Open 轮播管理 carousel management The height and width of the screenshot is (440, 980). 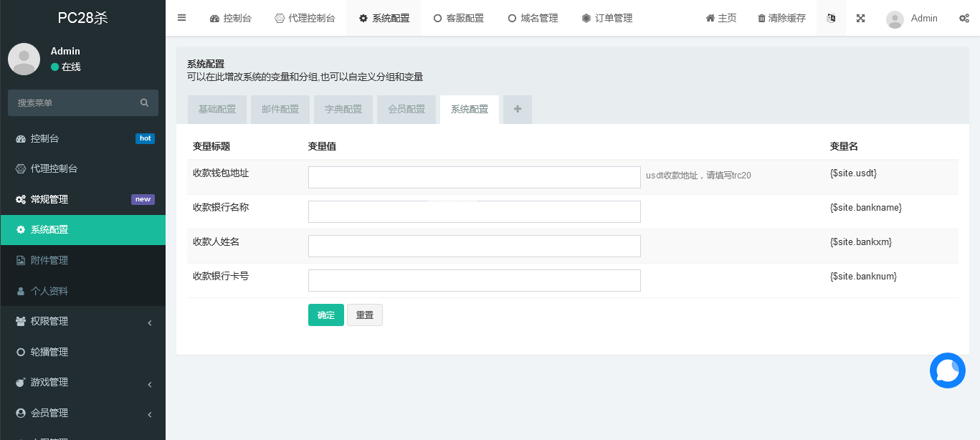pos(49,352)
